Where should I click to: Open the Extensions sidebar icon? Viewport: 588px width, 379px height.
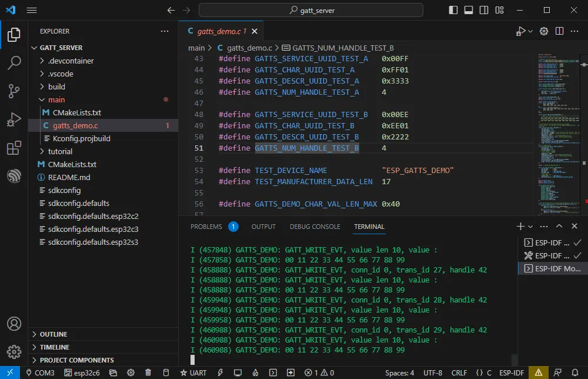[14, 148]
